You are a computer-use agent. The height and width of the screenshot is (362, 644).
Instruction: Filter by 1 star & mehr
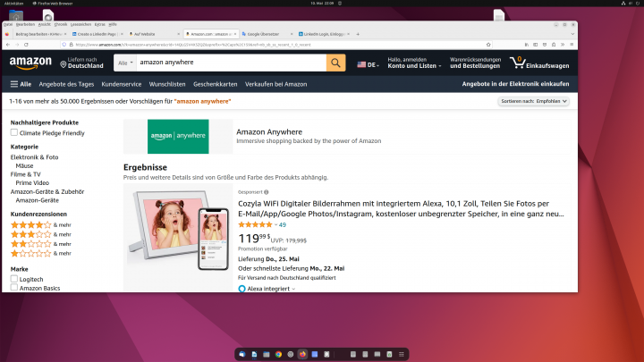pyautogui.click(x=40, y=253)
